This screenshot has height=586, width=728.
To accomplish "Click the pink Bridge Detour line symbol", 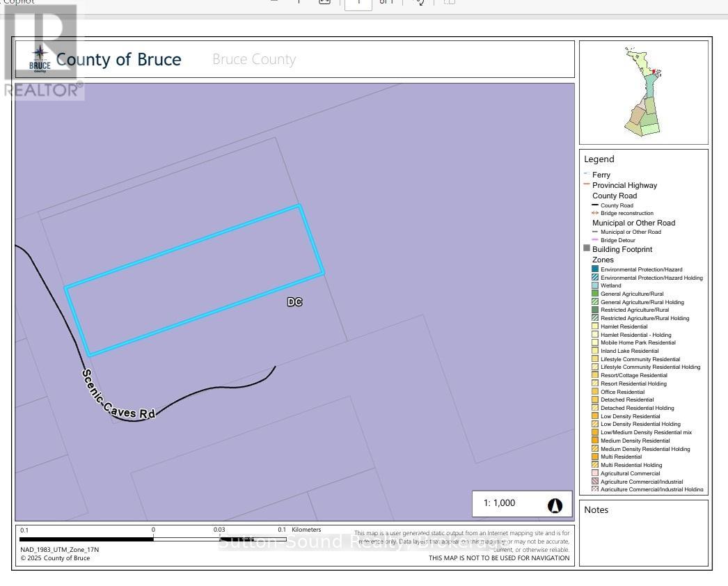I will pyautogui.click(x=595, y=240).
